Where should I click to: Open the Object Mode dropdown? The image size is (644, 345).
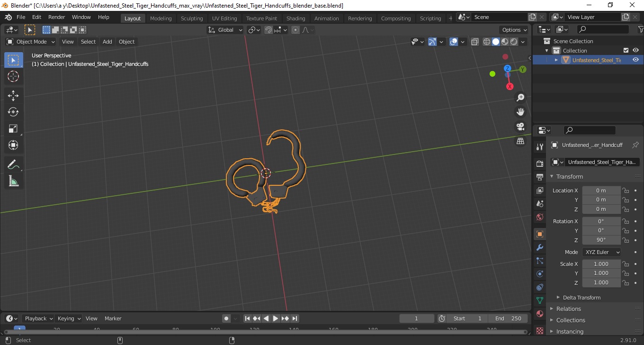click(31, 42)
